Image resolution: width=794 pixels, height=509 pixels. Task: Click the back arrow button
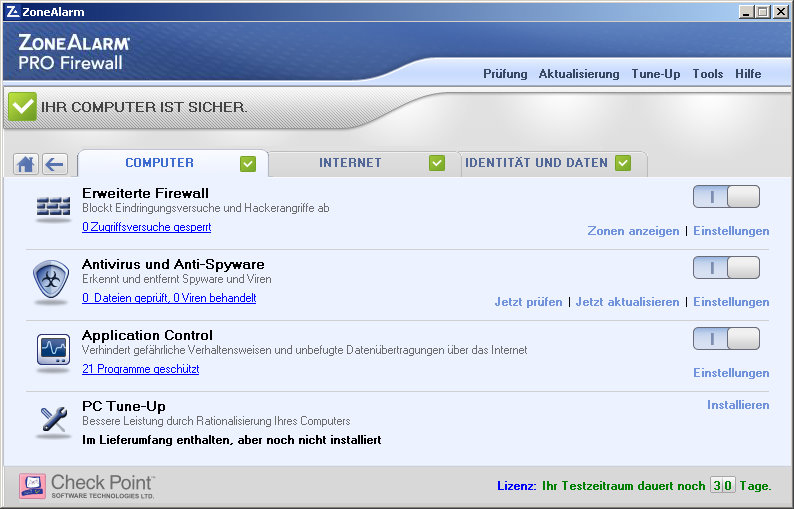(x=55, y=164)
